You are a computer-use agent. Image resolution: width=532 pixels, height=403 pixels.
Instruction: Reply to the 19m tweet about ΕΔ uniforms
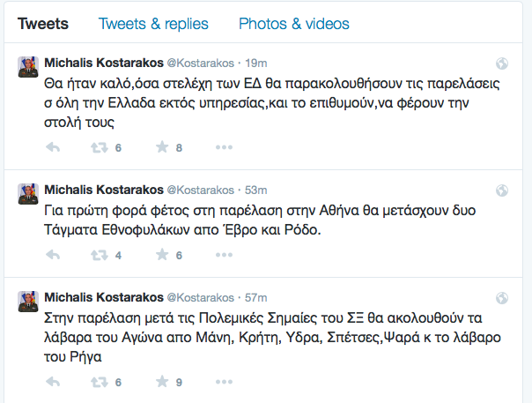pyautogui.click(x=52, y=147)
